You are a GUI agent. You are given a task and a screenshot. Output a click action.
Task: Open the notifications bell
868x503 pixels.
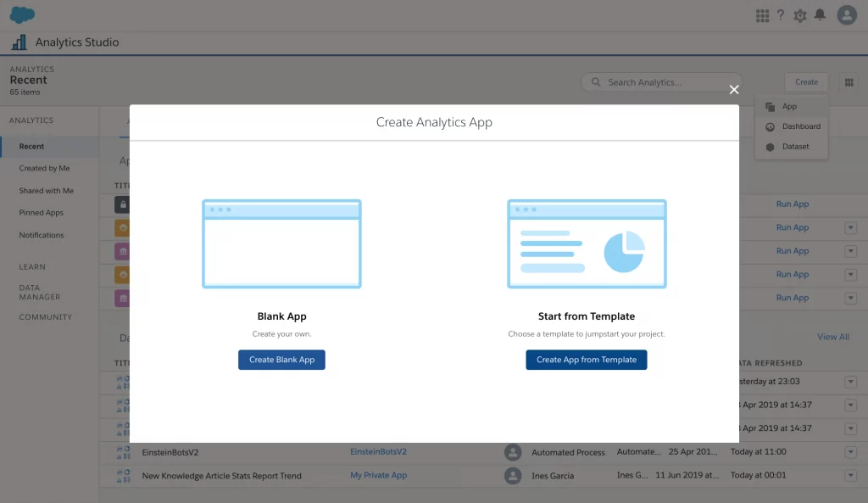click(x=820, y=15)
